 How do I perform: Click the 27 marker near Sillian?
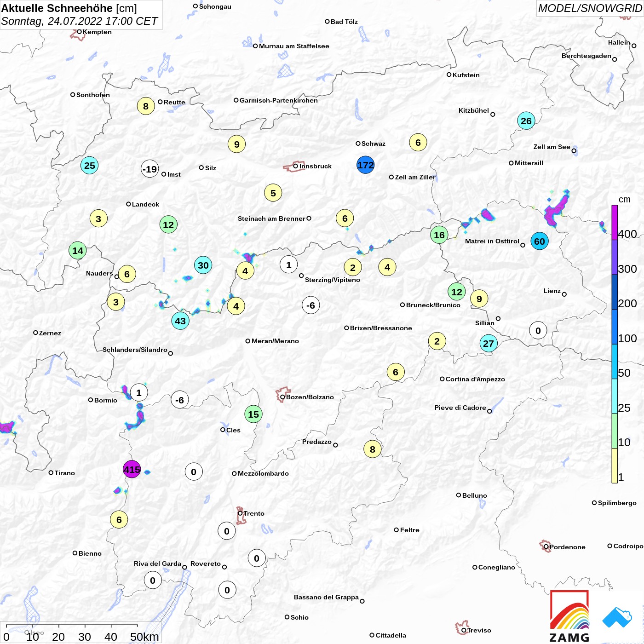(488, 343)
